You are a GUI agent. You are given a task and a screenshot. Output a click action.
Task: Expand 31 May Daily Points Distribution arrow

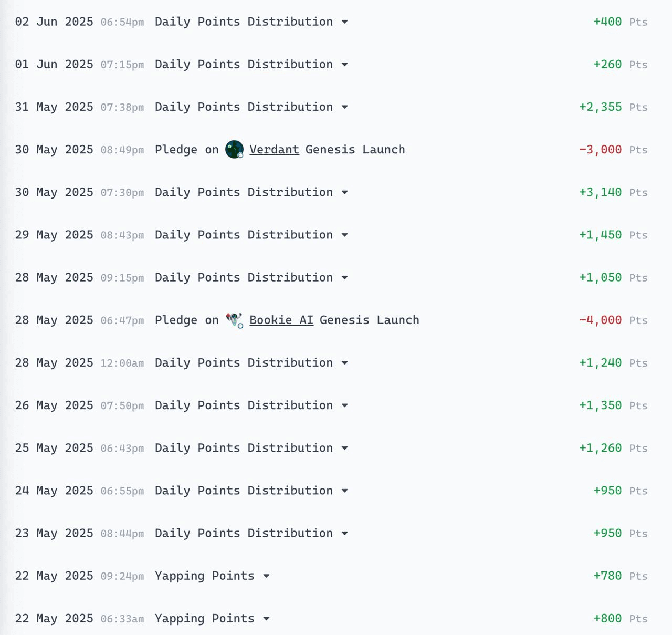coord(345,107)
